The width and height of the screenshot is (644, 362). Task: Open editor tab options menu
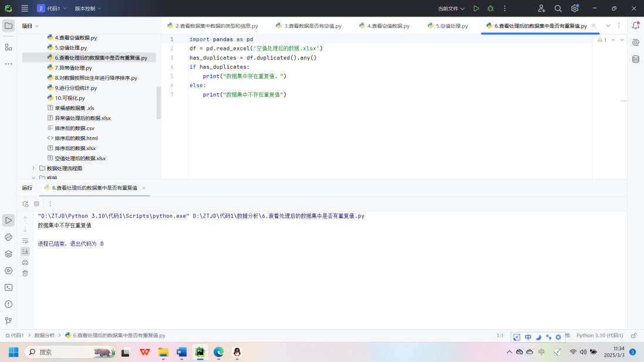pos(619,25)
